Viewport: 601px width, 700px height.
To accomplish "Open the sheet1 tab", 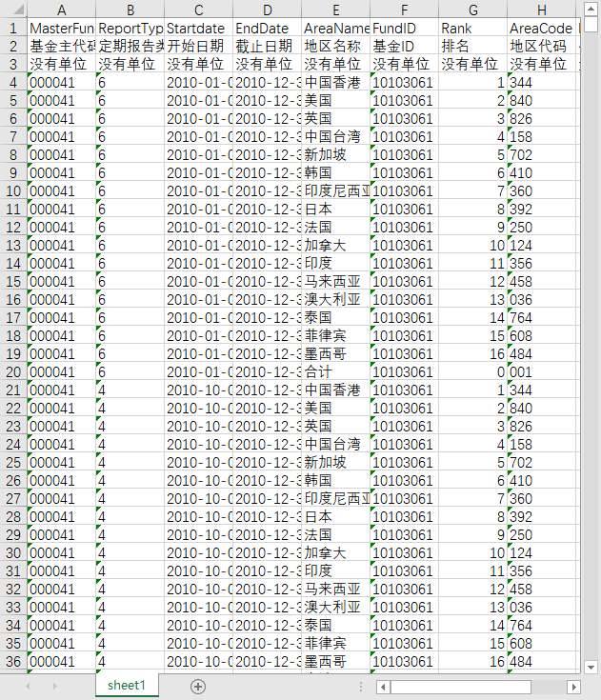I will 127,686.
